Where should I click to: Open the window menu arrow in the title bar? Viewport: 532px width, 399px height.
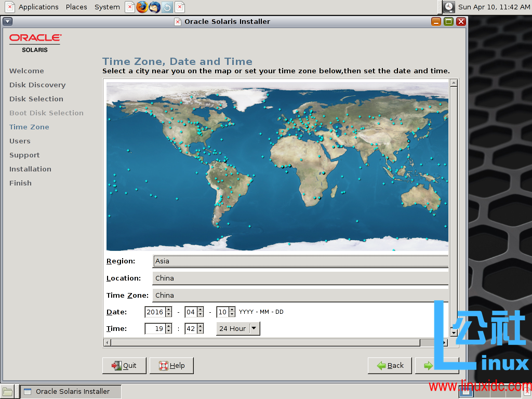click(7, 22)
